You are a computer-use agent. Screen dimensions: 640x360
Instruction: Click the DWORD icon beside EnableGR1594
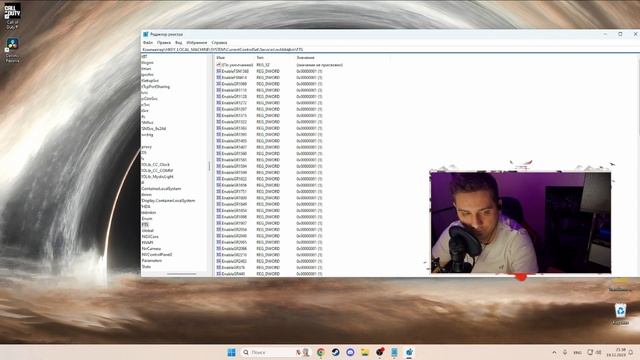click(218, 166)
